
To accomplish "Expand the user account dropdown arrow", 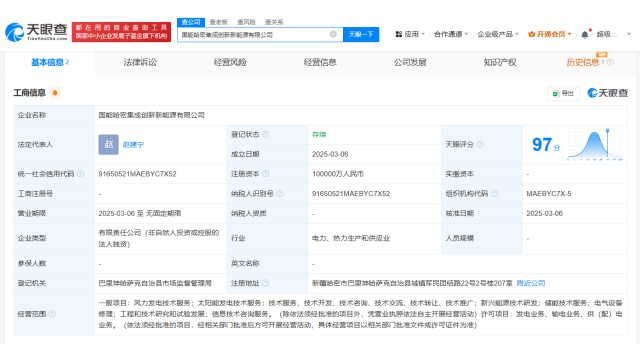I will pos(629,34).
